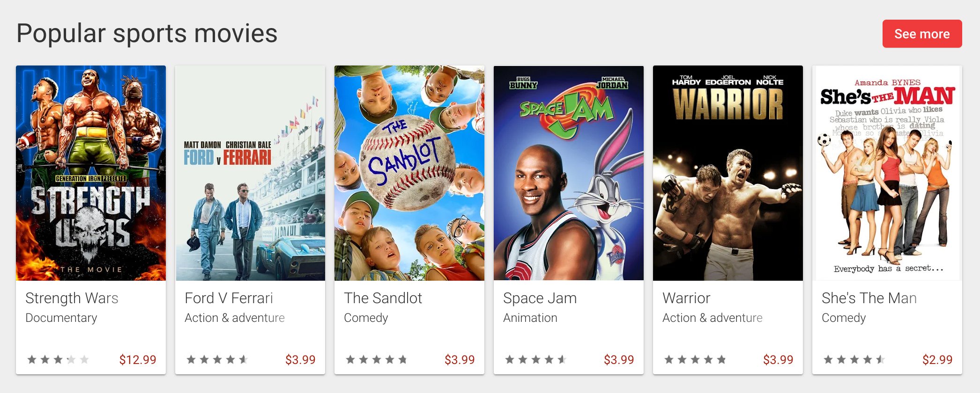Image resolution: width=980 pixels, height=393 pixels.
Task: Click the Animation genre under Space Jam
Action: coord(530,318)
